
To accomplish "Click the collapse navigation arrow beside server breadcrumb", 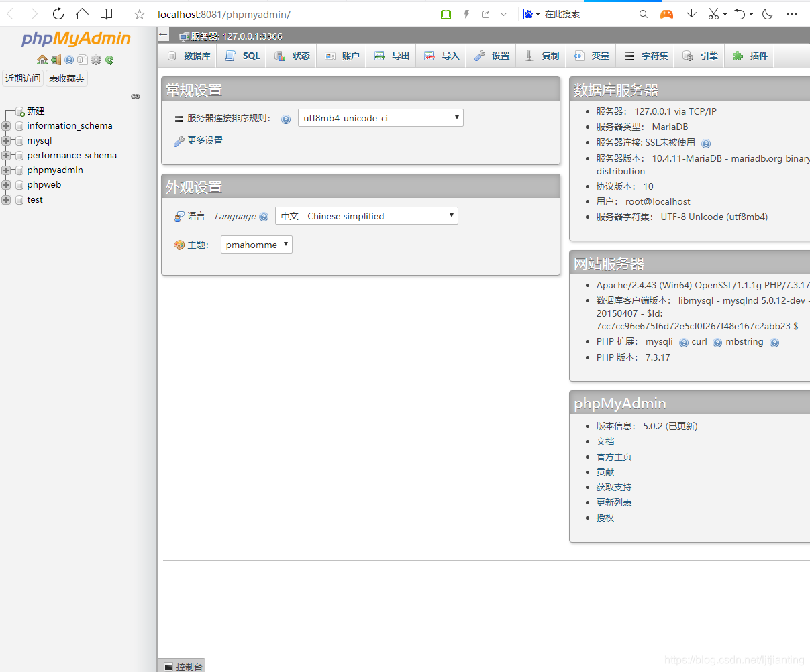I will coord(164,35).
